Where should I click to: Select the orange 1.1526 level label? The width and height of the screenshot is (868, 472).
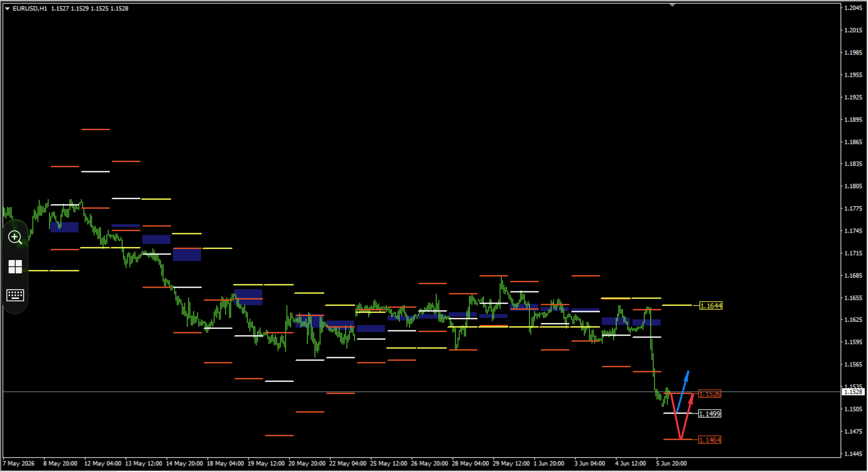710,394
